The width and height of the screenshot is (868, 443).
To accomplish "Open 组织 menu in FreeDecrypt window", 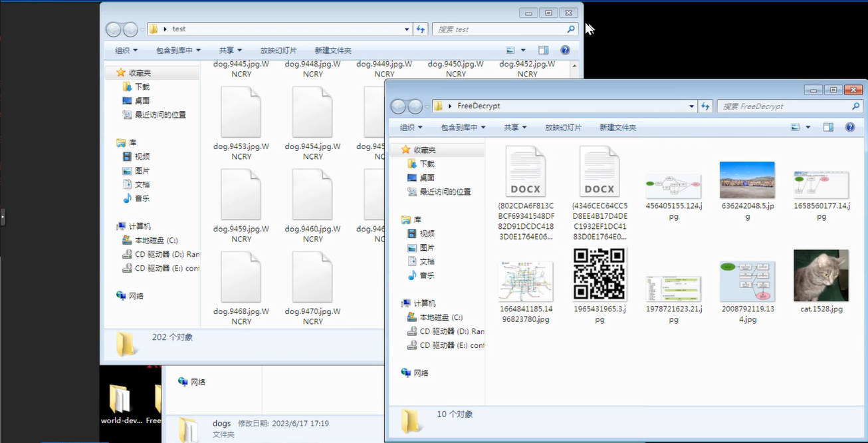I will 412,127.
